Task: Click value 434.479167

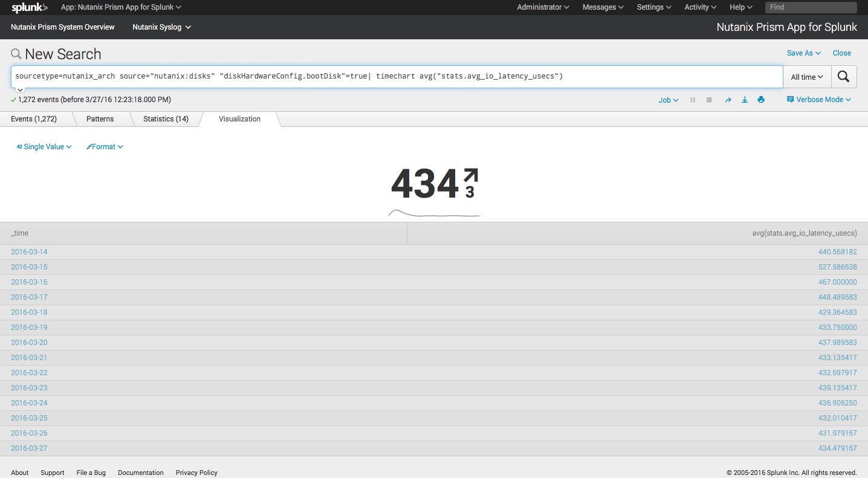Action: click(x=838, y=448)
